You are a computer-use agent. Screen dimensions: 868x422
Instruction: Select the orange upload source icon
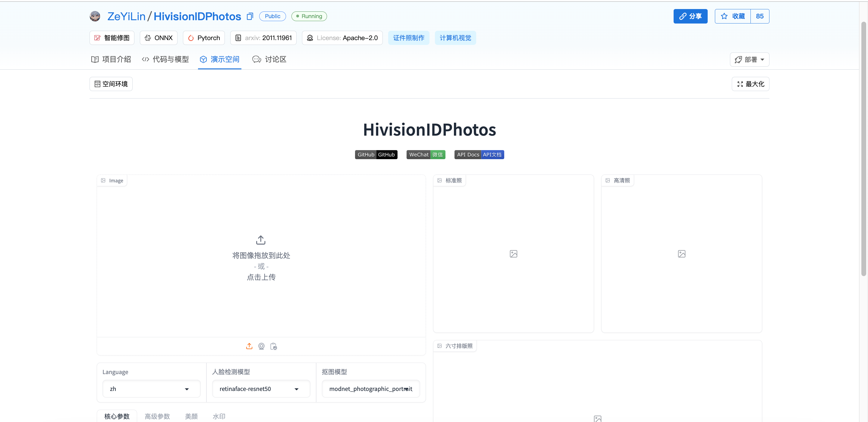point(249,346)
